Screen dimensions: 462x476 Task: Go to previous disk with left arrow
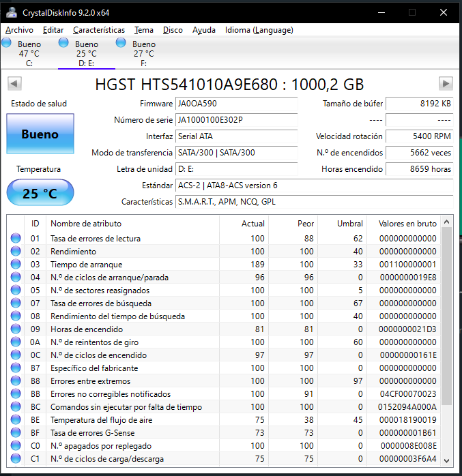[x=14, y=83]
